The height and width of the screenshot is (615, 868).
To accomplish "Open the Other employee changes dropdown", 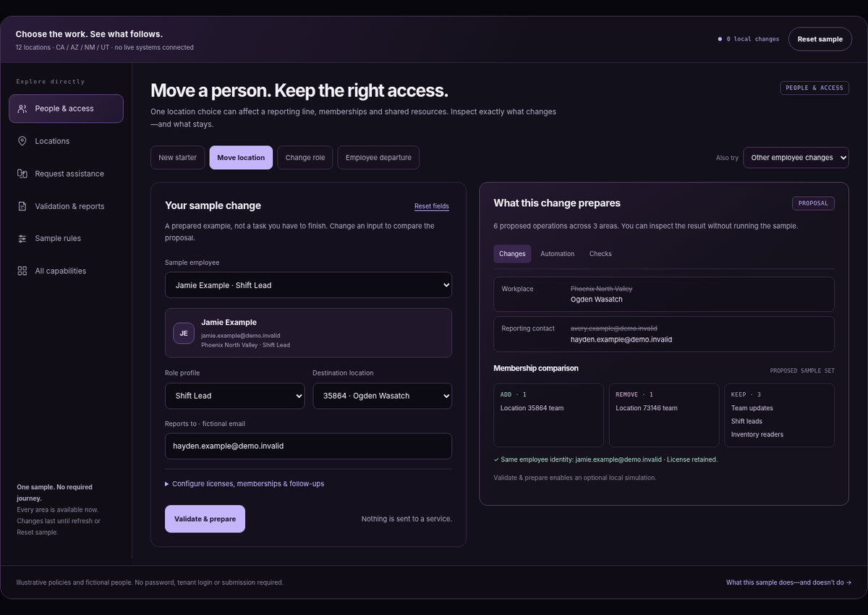I will point(796,158).
